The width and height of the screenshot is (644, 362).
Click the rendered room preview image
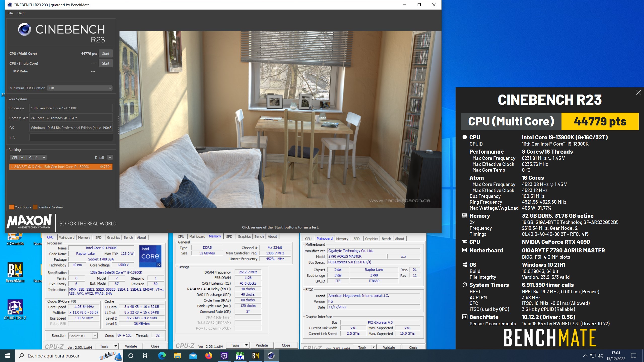coord(280,119)
